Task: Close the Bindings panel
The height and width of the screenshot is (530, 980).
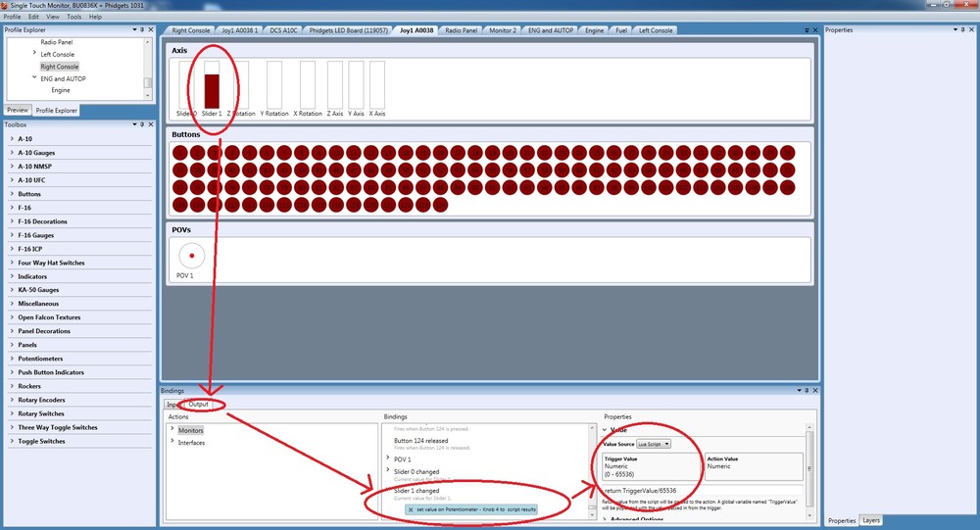Action: (815, 390)
